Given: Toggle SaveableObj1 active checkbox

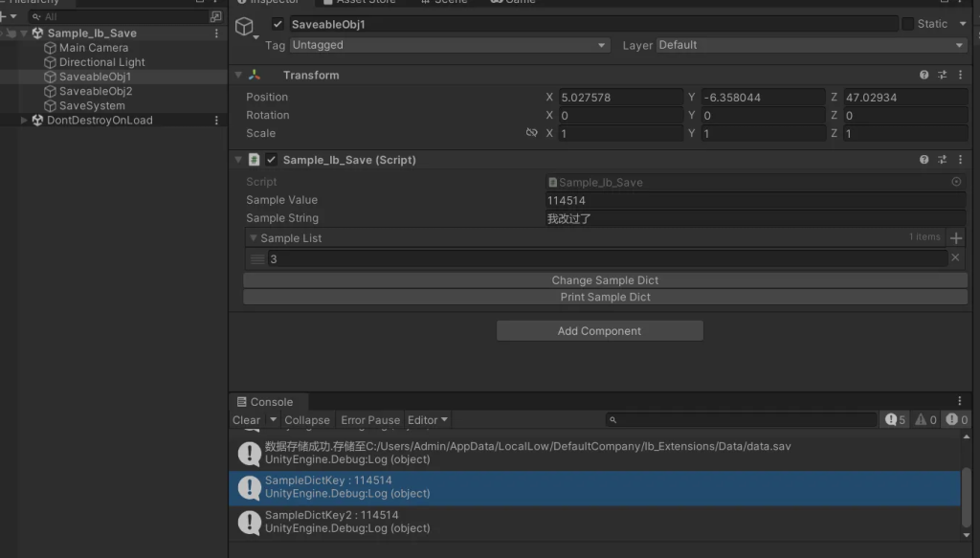Looking at the screenshot, I should coord(278,24).
